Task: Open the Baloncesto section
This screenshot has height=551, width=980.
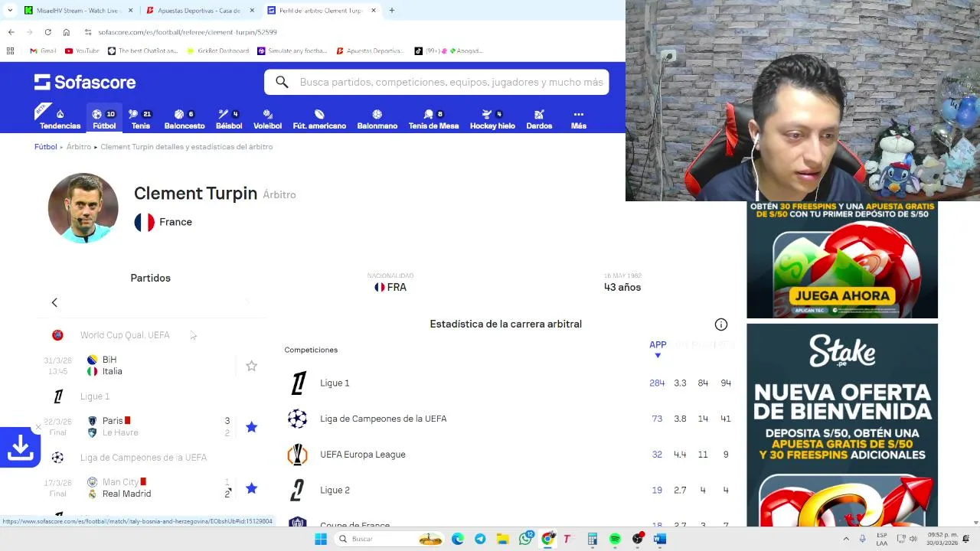Action: click(x=185, y=119)
